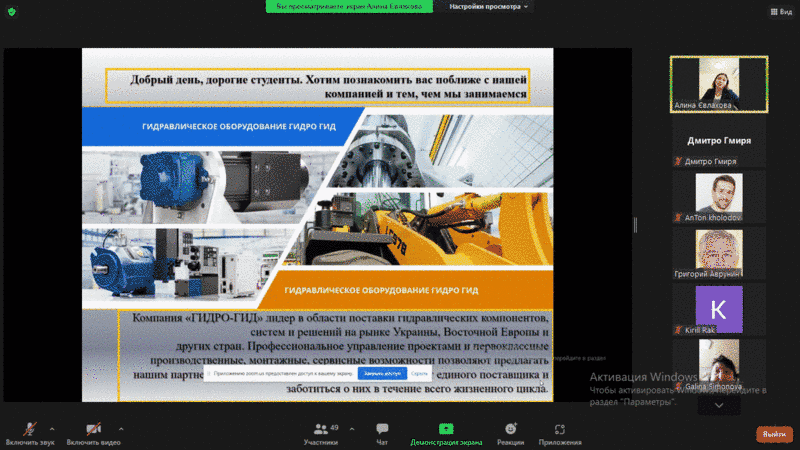Click the participant count 49

point(334,428)
